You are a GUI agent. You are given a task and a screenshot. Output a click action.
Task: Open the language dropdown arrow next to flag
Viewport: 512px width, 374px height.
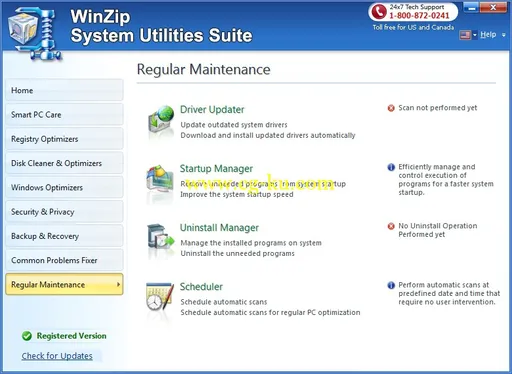click(x=475, y=35)
